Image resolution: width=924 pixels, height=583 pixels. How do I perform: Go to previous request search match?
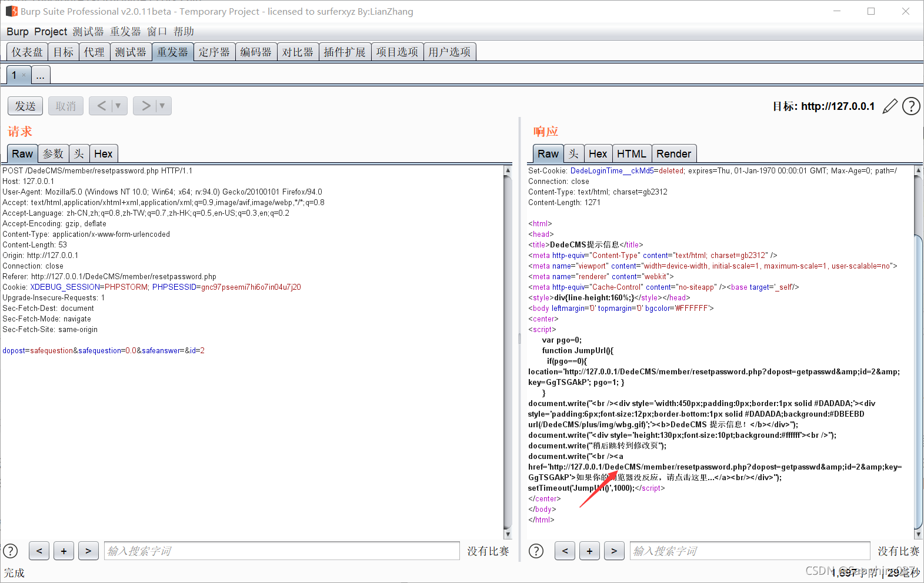(x=39, y=551)
